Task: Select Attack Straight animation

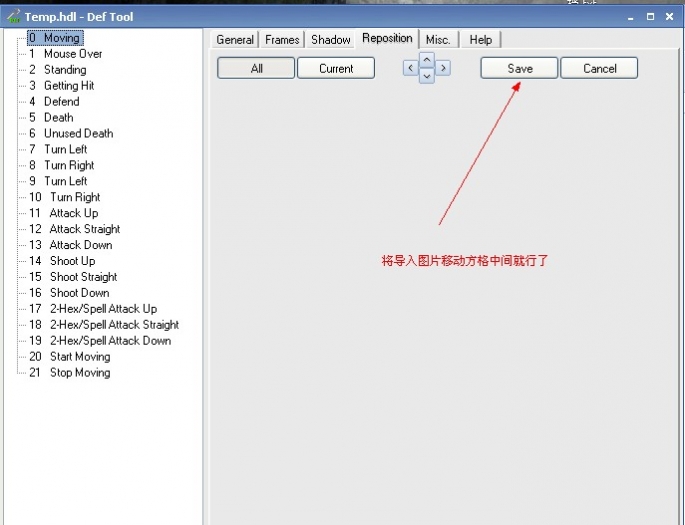Action: [85, 229]
